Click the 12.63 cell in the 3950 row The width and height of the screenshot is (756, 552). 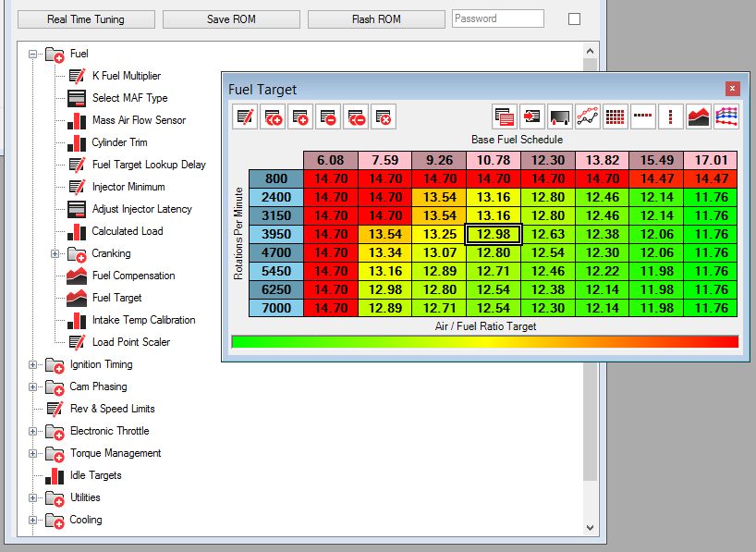click(548, 235)
